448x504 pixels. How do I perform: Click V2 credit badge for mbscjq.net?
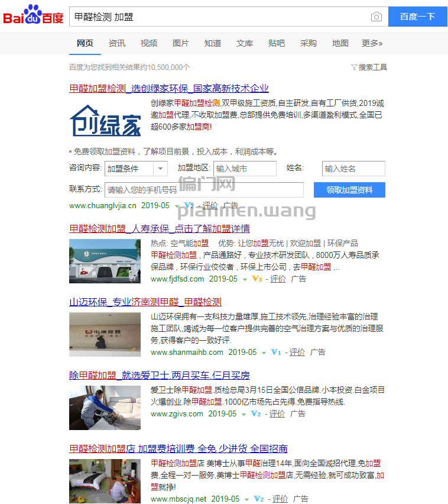click(x=258, y=499)
